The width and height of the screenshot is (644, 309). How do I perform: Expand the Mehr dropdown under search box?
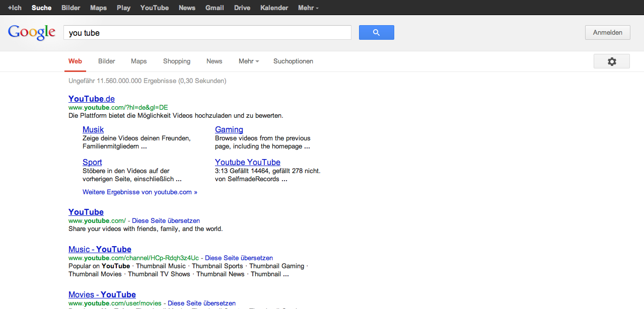click(x=248, y=61)
